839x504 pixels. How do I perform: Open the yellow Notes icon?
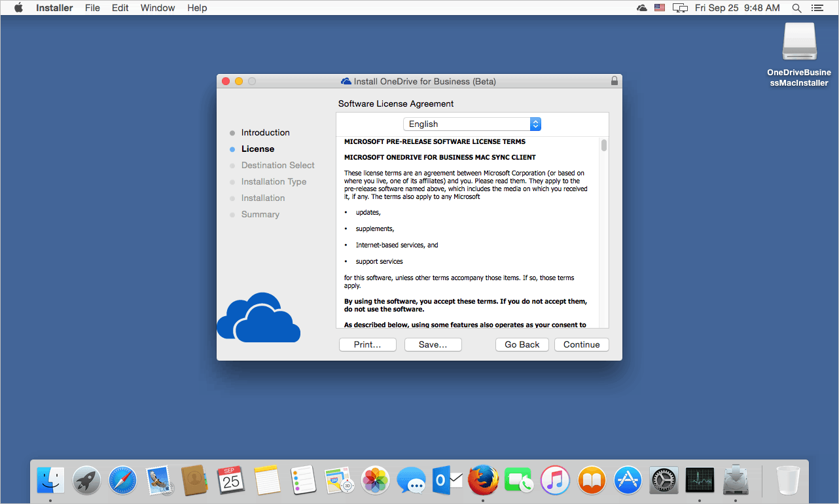tap(267, 480)
